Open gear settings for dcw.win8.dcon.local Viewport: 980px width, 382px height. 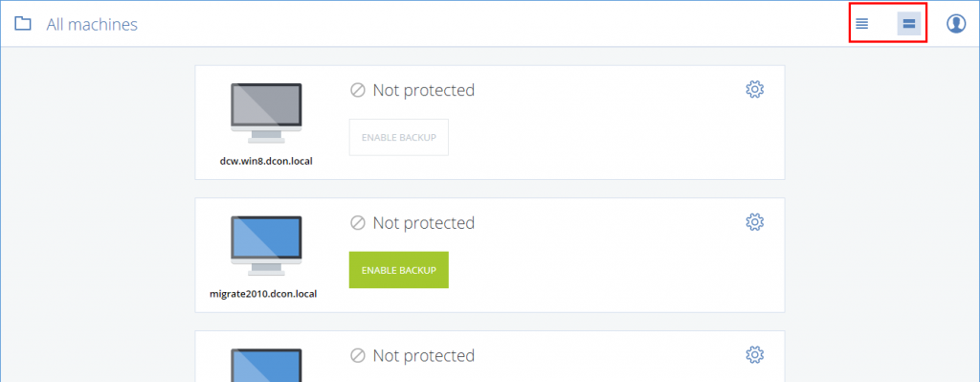[x=755, y=89]
